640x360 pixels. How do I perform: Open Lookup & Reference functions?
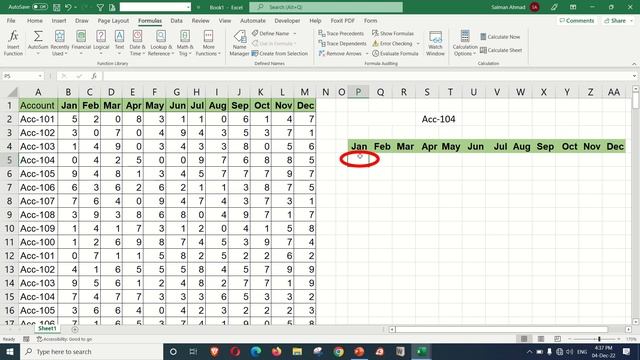click(x=160, y=43)
